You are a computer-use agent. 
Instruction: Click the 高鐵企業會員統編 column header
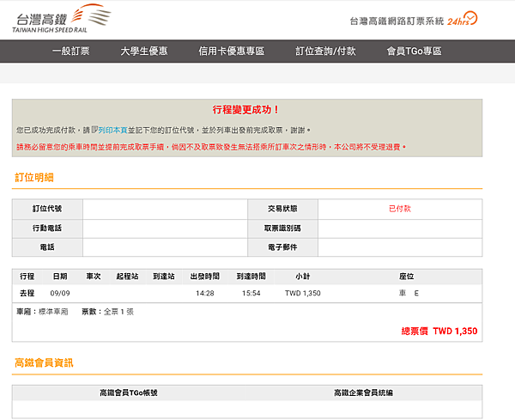pos(364,393)
